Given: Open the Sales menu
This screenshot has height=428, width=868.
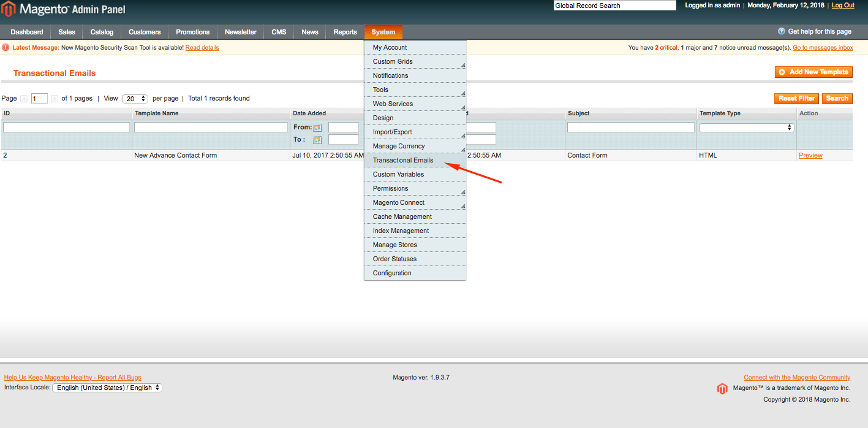Looking at the screenshot, I should pos(67,32).
